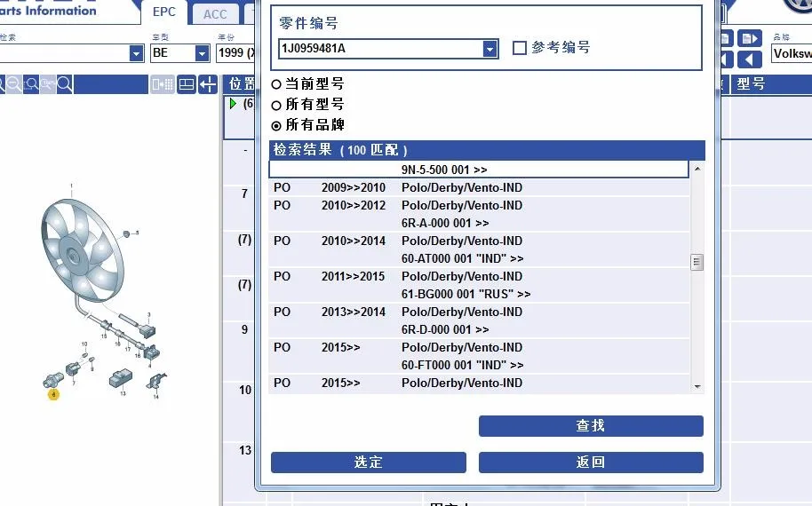Click the green arrow row marker

pos(233,104)
